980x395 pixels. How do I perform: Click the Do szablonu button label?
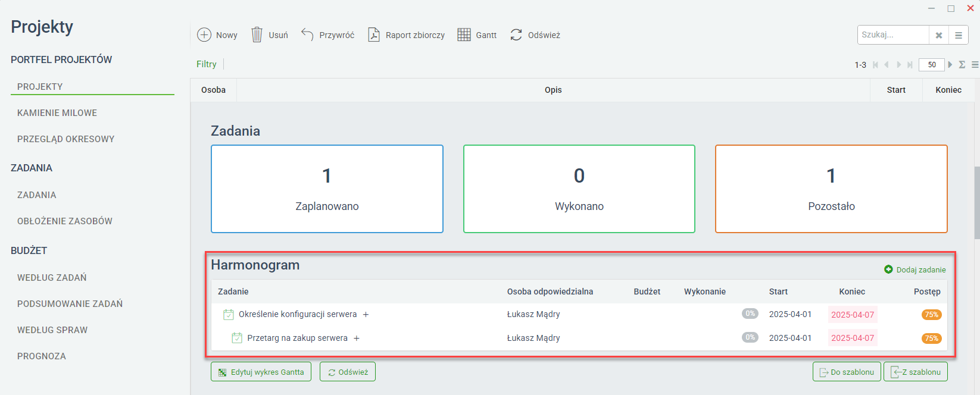853,372
